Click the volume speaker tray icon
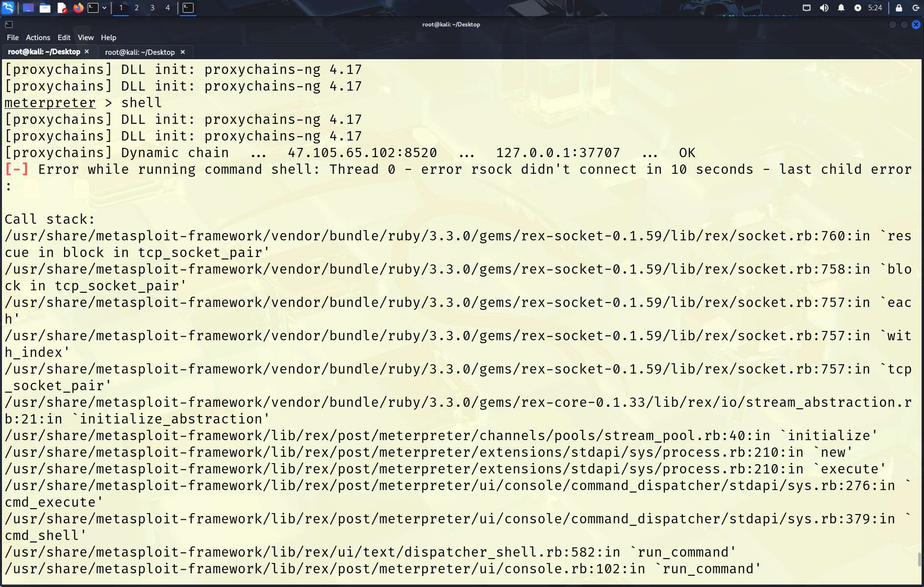The image size is (924, 587). (824, 8)
